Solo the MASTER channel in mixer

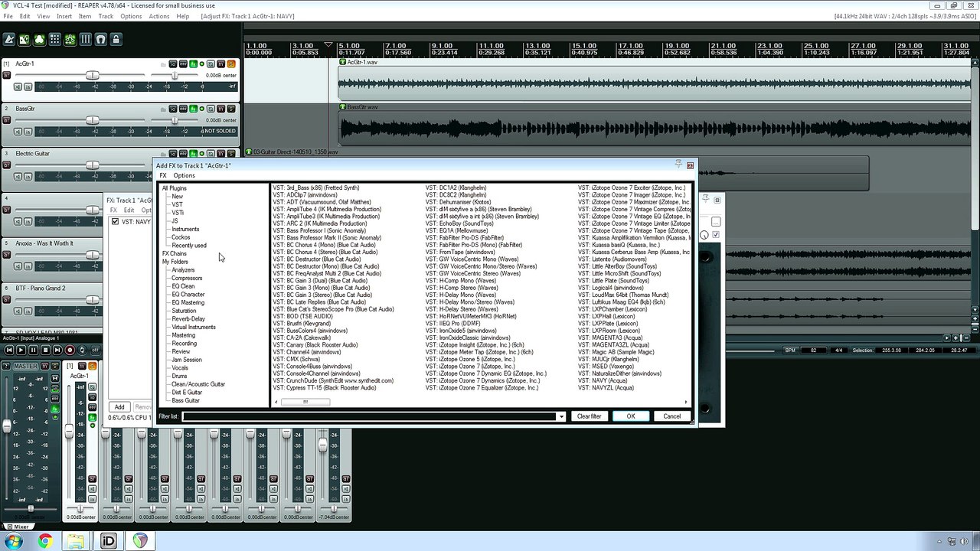(x=54, y=367)
